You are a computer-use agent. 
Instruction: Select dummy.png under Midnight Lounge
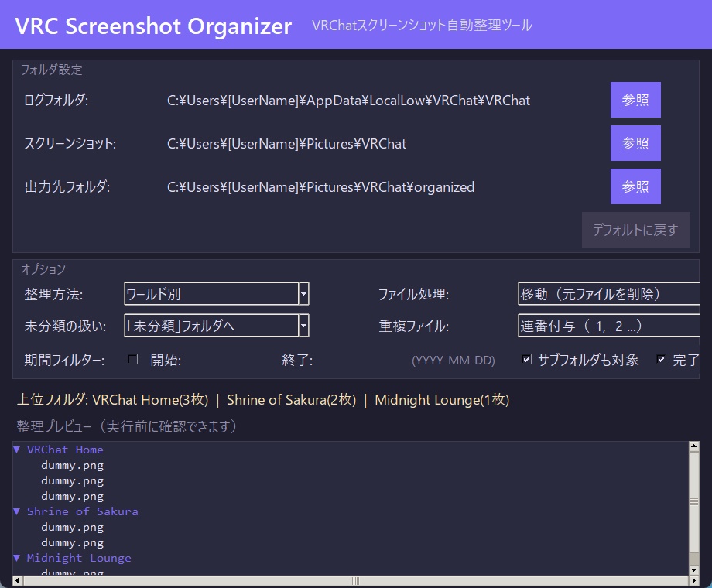point(72,573)
